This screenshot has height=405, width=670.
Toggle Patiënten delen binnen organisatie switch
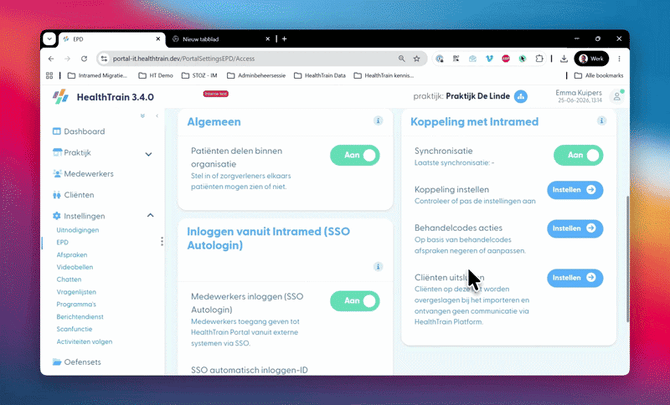(355, 155)
